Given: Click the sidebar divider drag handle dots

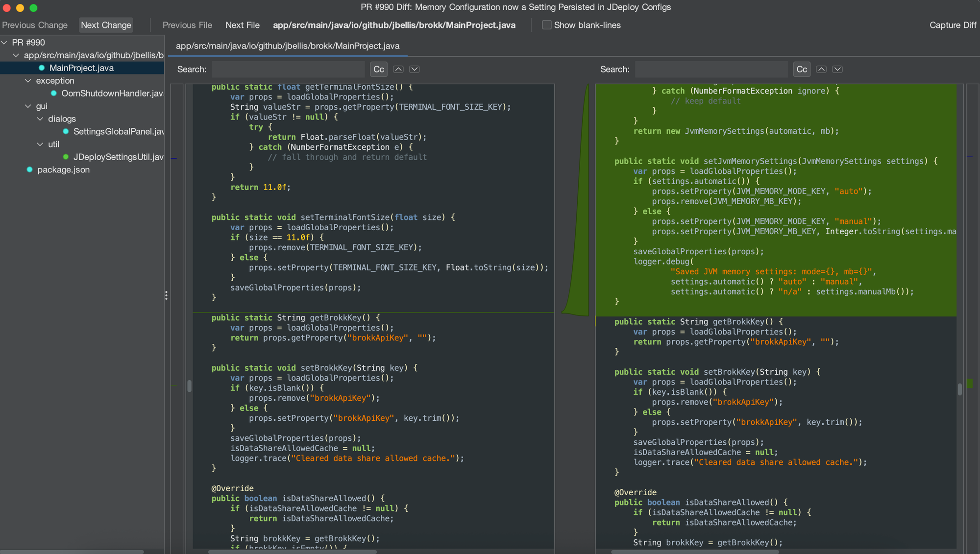Looking at the screenshot, I should coord(166,295).
